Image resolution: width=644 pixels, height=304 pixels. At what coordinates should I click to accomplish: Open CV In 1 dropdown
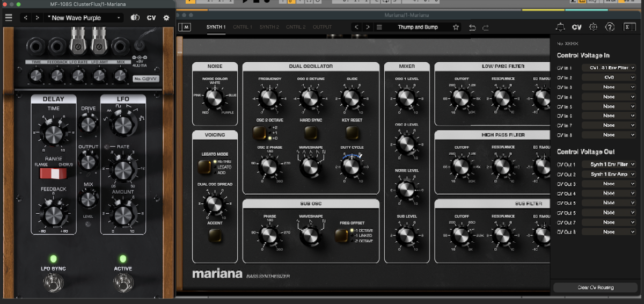[x=609, y=68]
